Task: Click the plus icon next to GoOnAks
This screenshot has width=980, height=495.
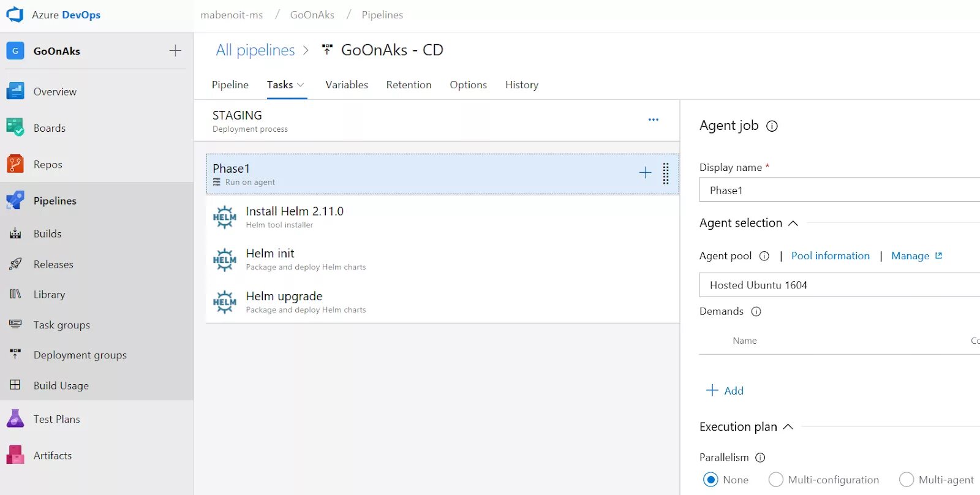Action: tap(175, 51)
